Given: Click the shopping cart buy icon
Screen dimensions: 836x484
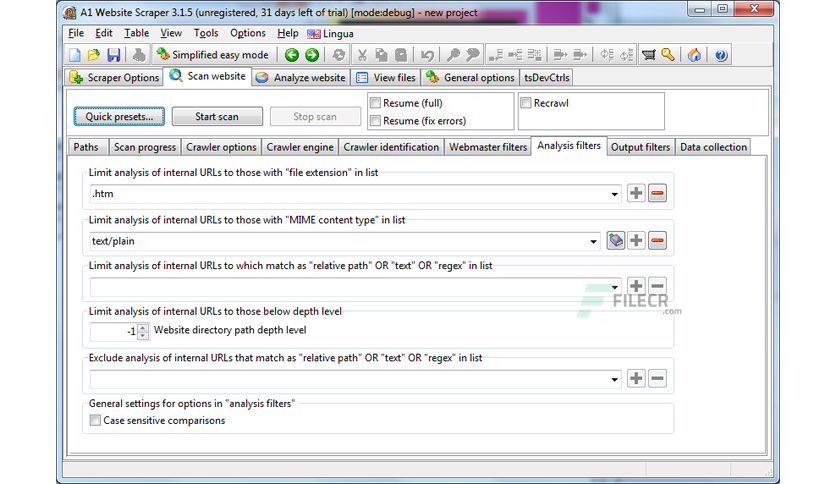Looking at the screenshot, I should [x=648, y=55].
